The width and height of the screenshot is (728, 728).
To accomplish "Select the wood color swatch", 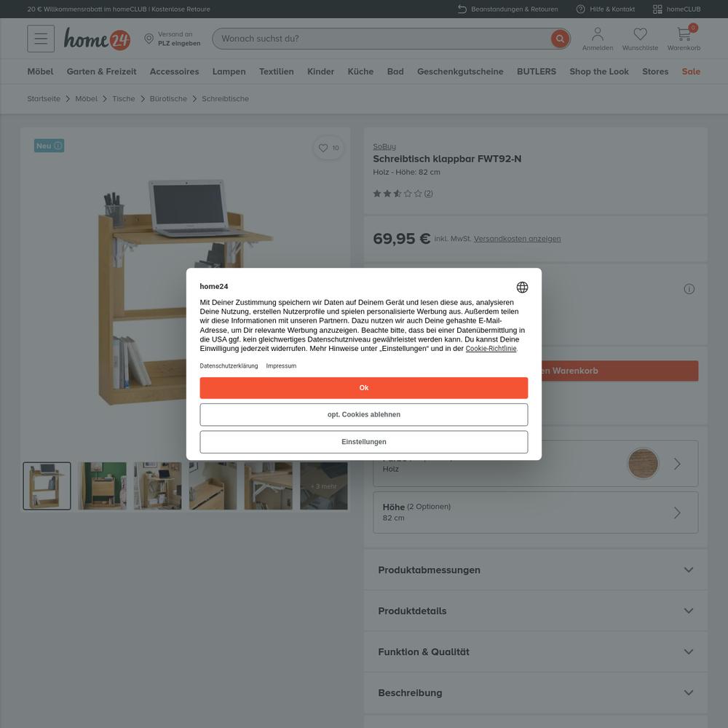I will pyautogui.click(x=643, y=463).
